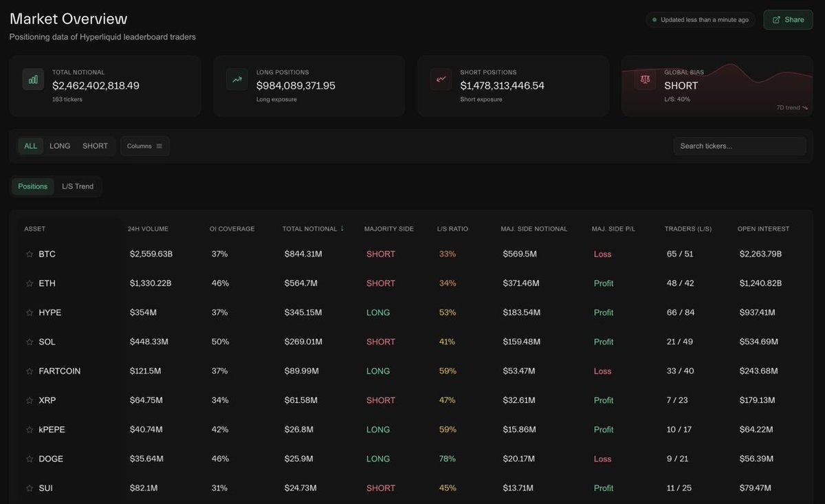Viewport: 825px width, 504px height.
Task: Open the kPEPE asset name
Action: click(x=52, y=430)
